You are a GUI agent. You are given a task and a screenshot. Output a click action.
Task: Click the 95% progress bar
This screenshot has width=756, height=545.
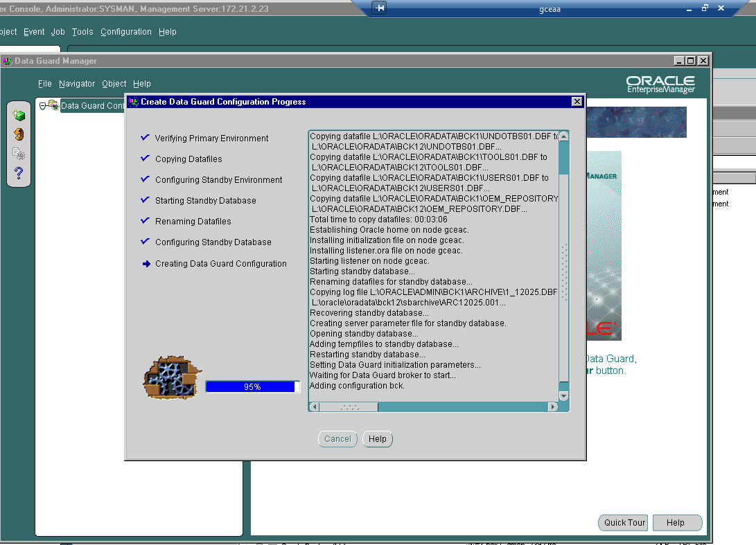tap(252, 387)
